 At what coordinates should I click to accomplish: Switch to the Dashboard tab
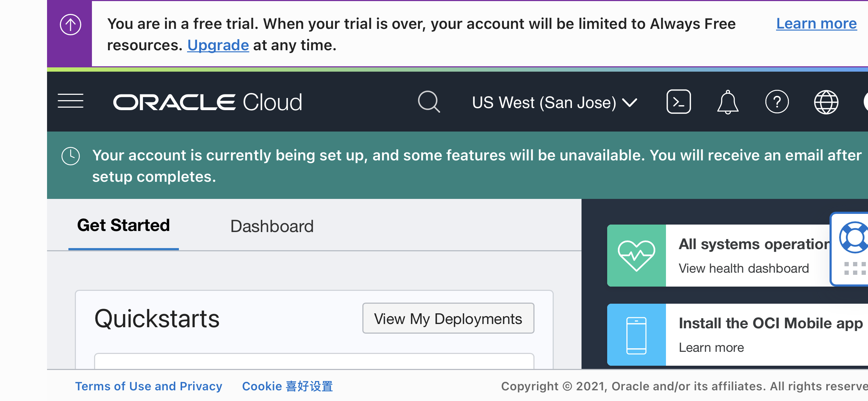click(x=272, y=226)
